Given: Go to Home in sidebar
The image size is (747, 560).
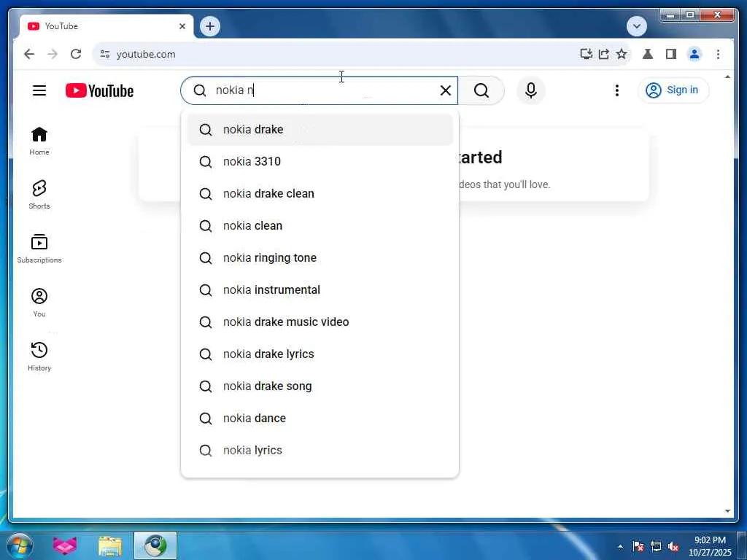Looking at the screenshot, I should (39, 141).
